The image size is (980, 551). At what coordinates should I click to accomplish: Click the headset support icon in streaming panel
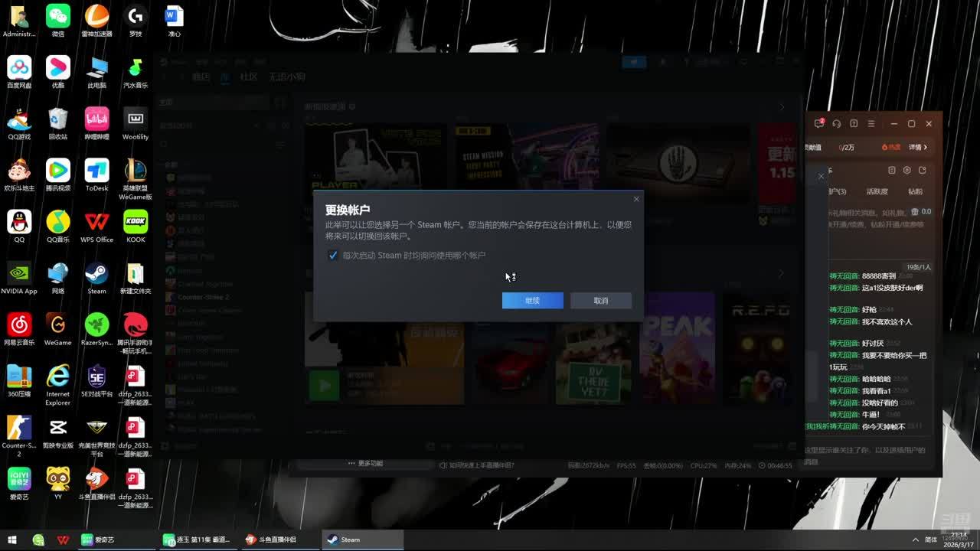click(x=837, y=123)
